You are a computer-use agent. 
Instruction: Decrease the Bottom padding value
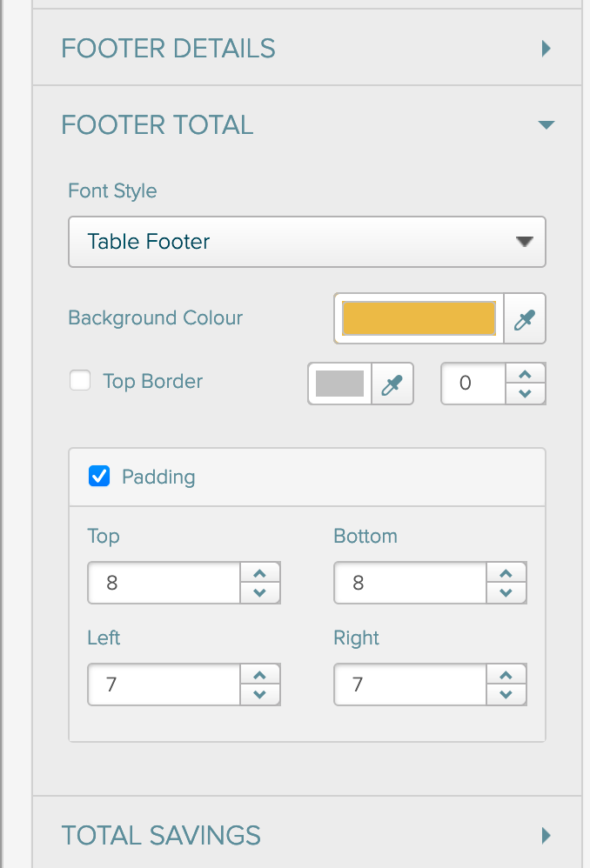[x=506, y=593]
